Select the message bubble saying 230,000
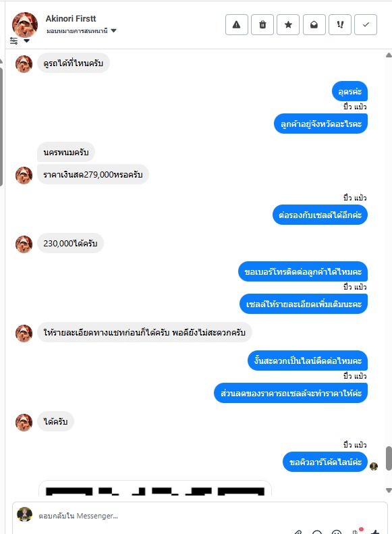Viewport: 392px width, 534px height. pyautogui.click(x=70, y=243)
